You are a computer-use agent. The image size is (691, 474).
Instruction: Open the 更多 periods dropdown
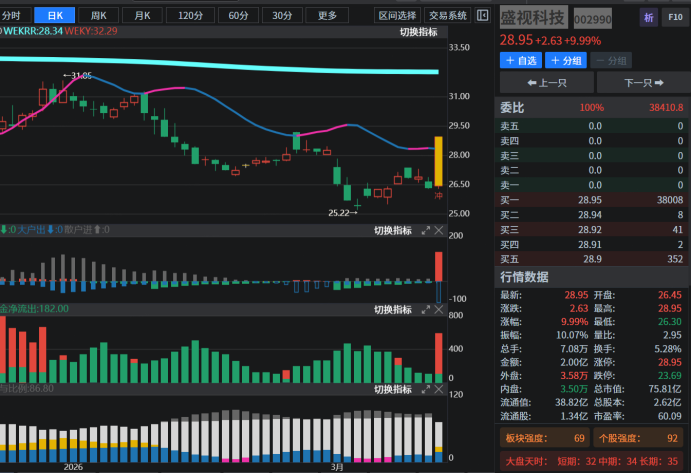coord(327,15)
